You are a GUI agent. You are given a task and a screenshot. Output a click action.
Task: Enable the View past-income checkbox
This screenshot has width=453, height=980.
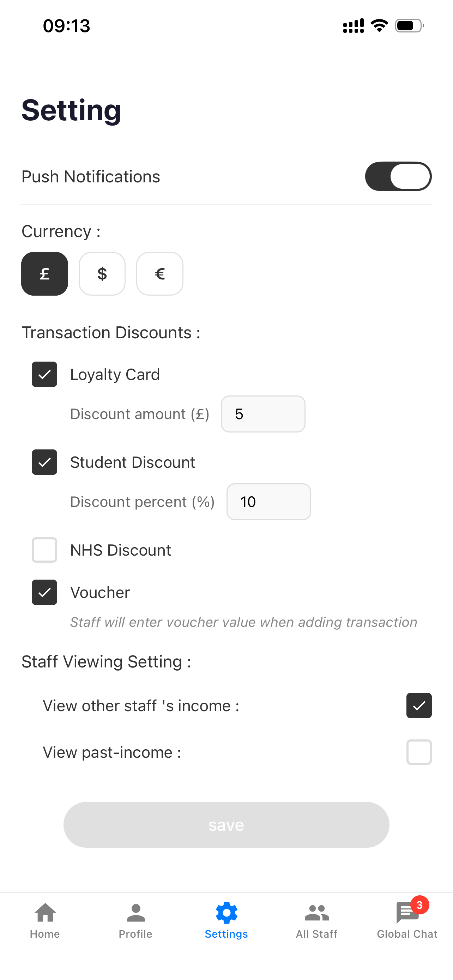tap(419, 752)
